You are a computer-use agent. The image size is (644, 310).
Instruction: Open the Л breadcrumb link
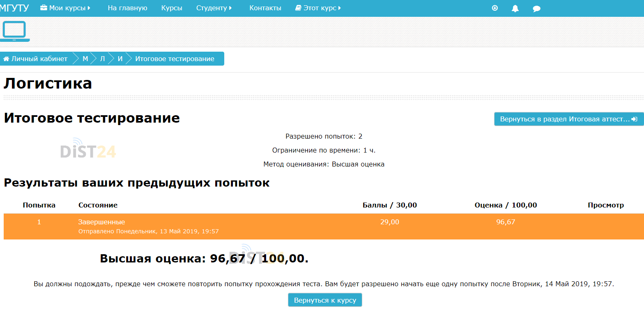point(103,59)
